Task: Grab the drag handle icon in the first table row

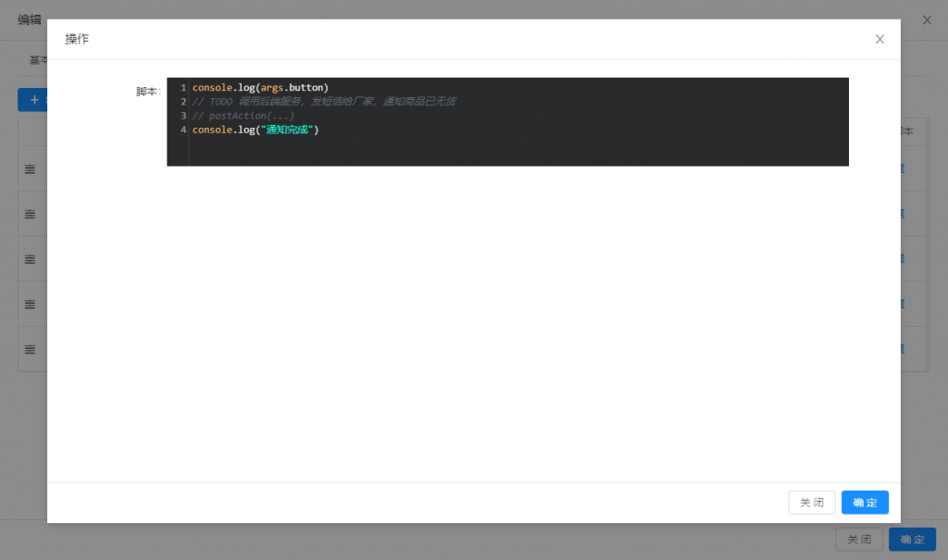Action: coord(30,168)
